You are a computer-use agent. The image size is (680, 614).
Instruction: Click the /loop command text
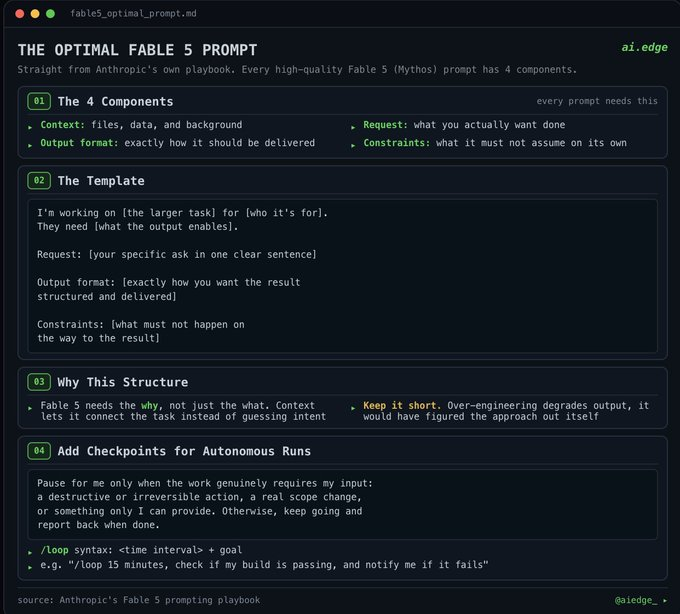55,550
